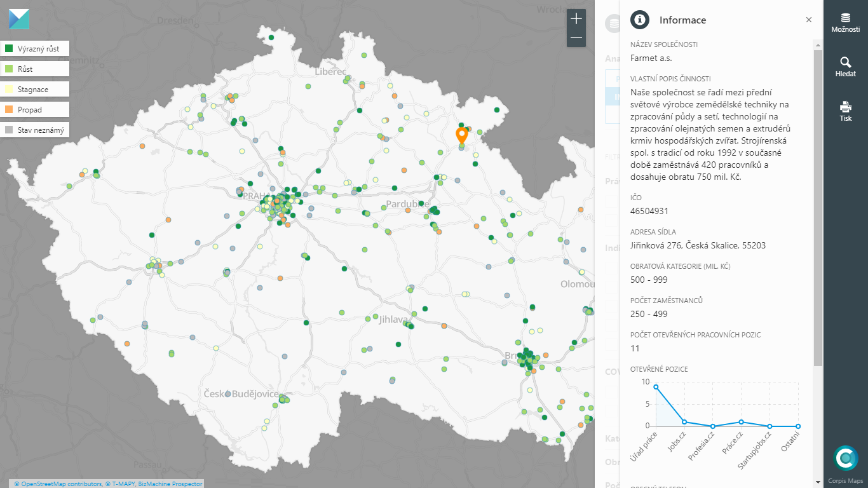Open the Možnosti database menu
This screenshot has height=488, width=868.
[845, 23]
